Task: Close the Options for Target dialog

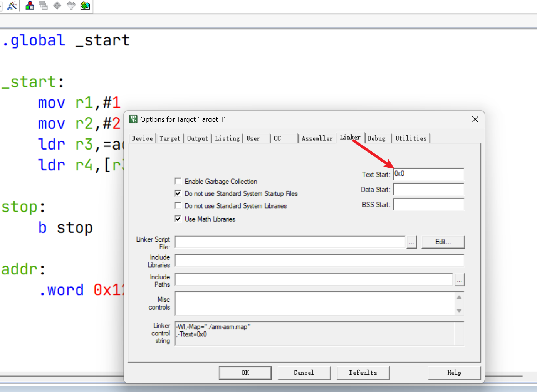Action: (475, 119)
